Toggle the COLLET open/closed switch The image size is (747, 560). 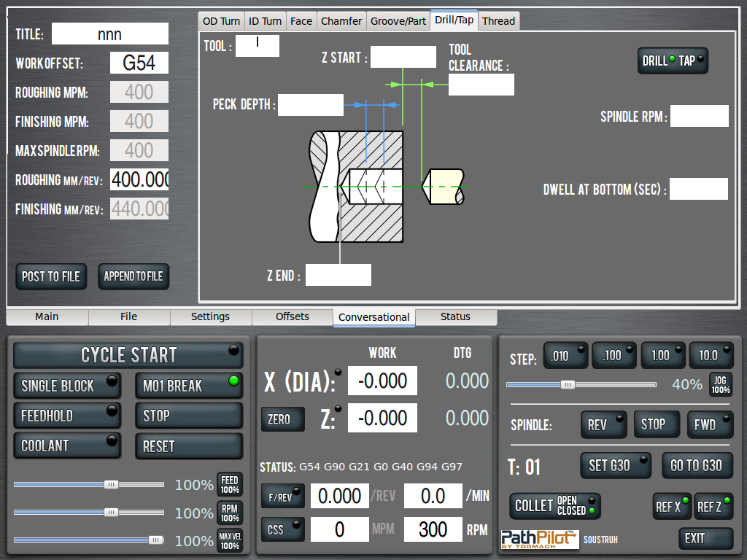(557, 506)
